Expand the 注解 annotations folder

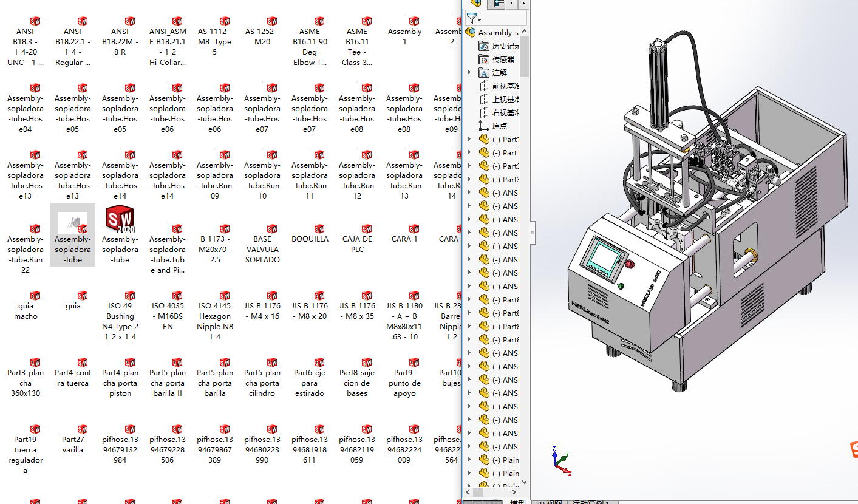[x=469, y=73]
